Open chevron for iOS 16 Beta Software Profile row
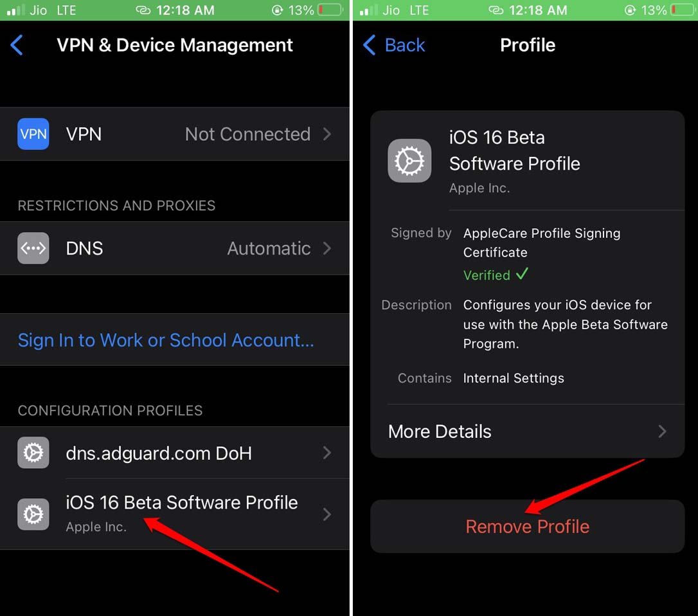 (x=327, y=514)
